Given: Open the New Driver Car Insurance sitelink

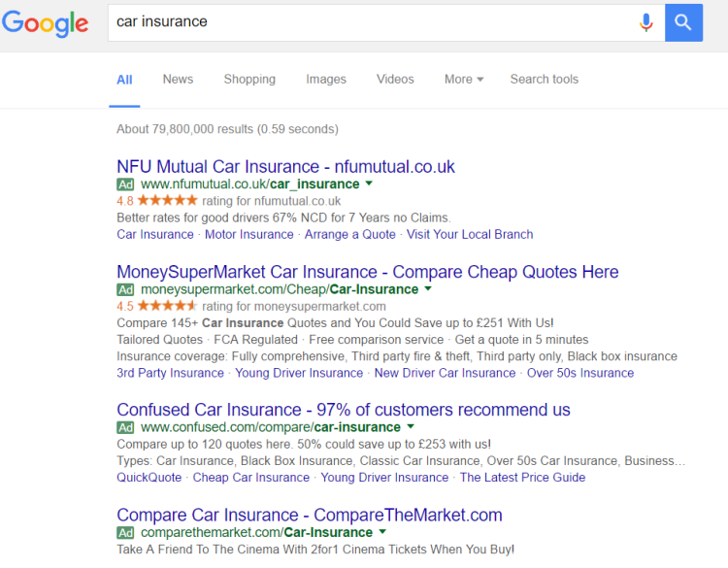Looking at the screenshot, I should [x=445, y=373].
